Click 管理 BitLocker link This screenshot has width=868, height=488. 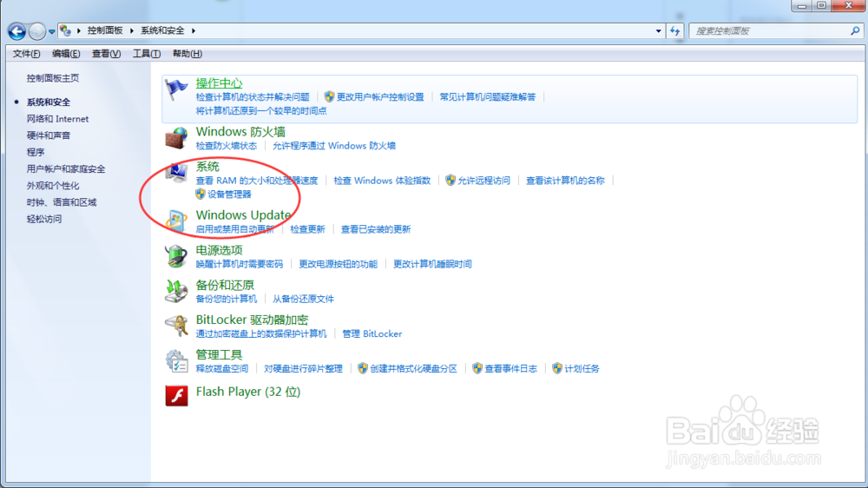tap(372, 334)
